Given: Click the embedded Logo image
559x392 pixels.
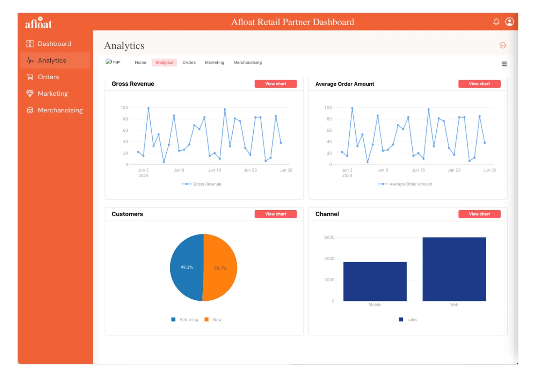Looking at the screenshot, I should coord(113,62).
